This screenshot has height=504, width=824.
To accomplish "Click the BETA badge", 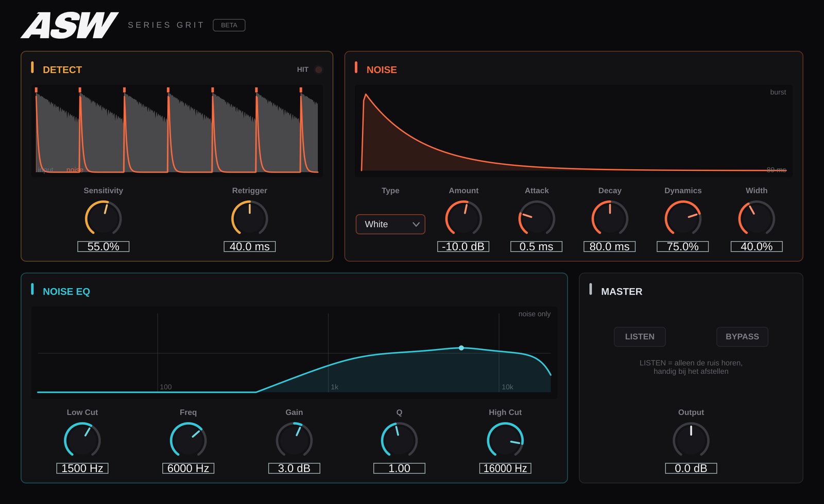I will [x=229, y=25].
